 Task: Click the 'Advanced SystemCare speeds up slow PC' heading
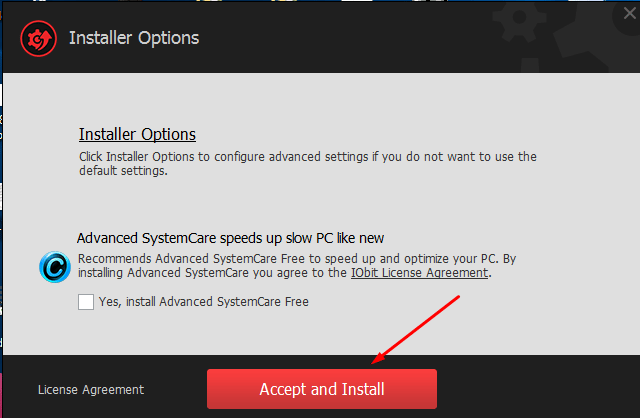pos(231,238)
